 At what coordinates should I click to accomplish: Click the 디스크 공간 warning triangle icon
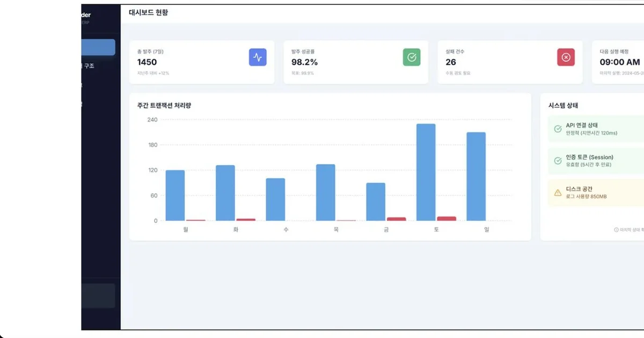(558, 193)
